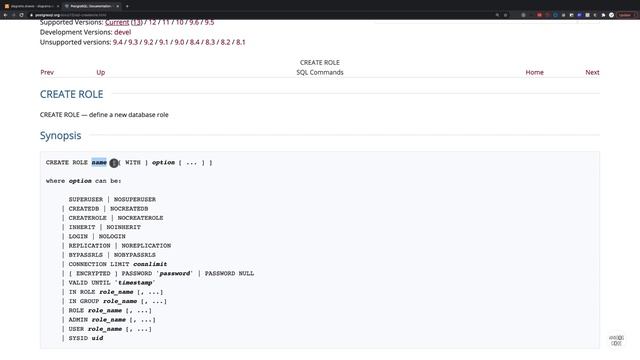Open version 9.5 documentation link

pos(209,22)
